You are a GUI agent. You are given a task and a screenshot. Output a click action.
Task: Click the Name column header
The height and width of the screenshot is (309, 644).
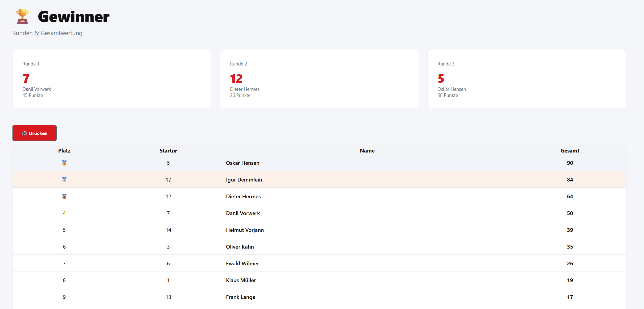367,151
